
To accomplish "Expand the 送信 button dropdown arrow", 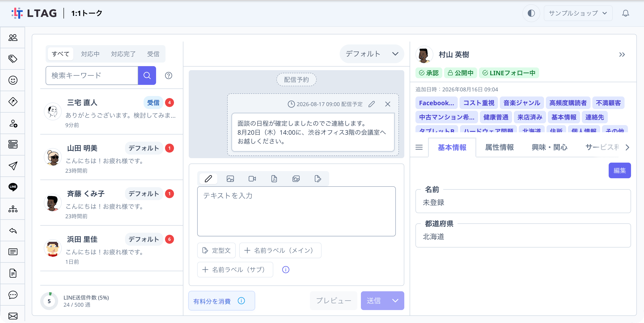I will (x=395, y=300).
